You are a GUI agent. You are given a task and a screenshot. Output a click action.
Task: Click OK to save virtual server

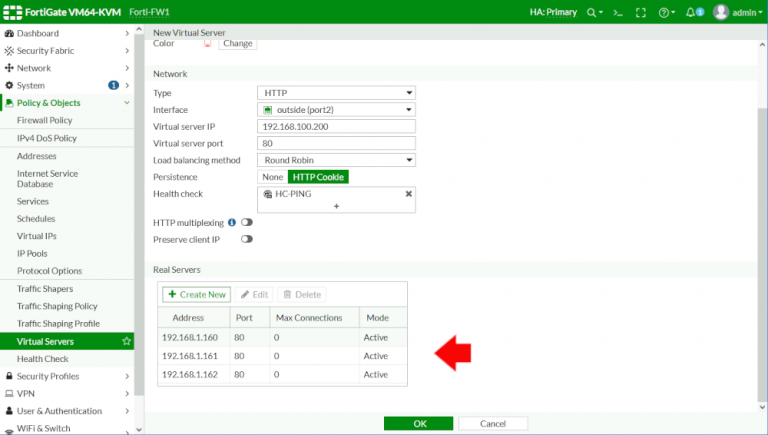pos(418,424)
